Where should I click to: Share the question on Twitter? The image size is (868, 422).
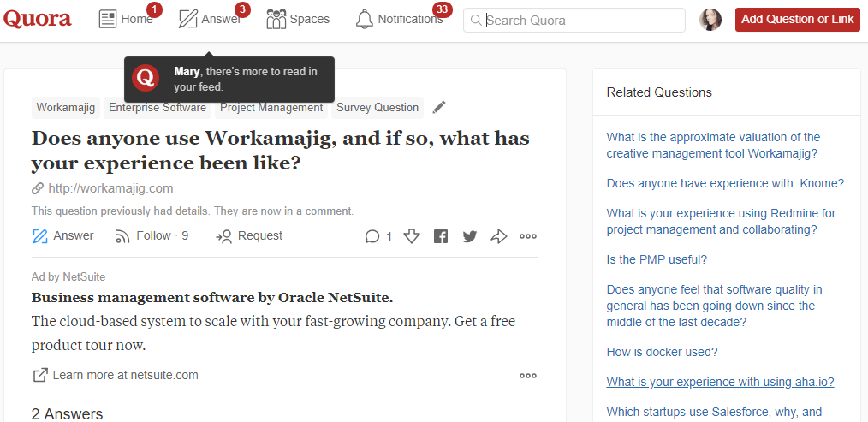[x=470, y=236]
